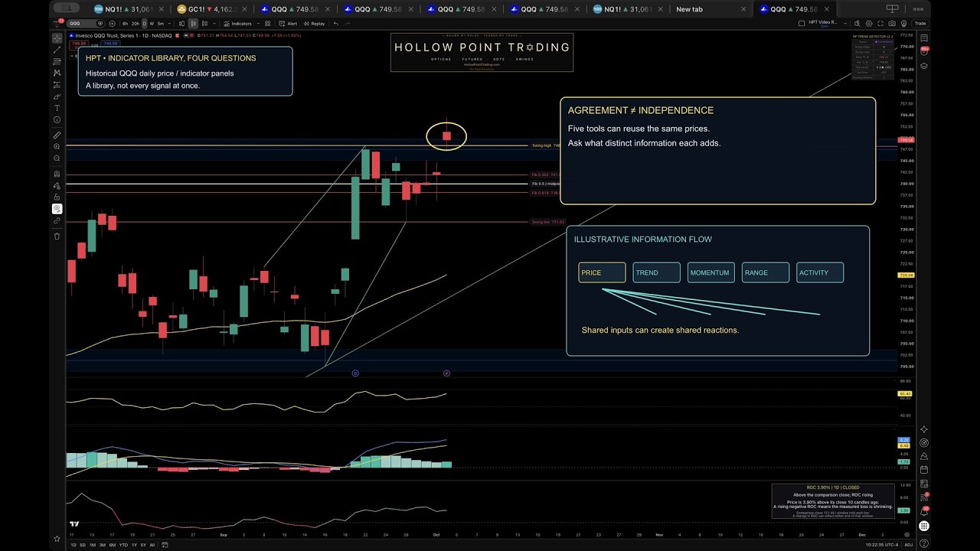980x551 pixels.
Task: Click the Alert button
Action: click(x=288, y=24)
